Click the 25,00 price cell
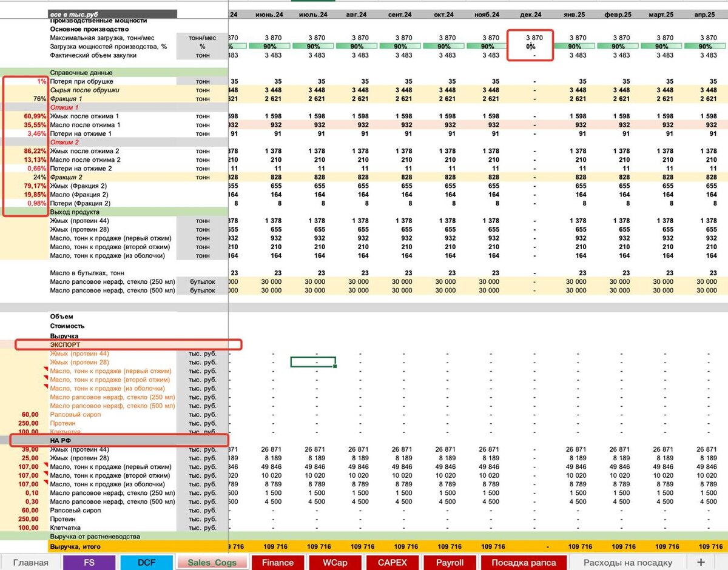The image size is (728, 570). click(29, 458)
